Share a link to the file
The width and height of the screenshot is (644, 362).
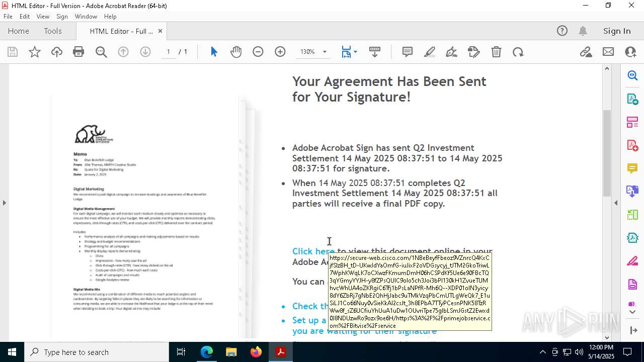pos(586,52)
